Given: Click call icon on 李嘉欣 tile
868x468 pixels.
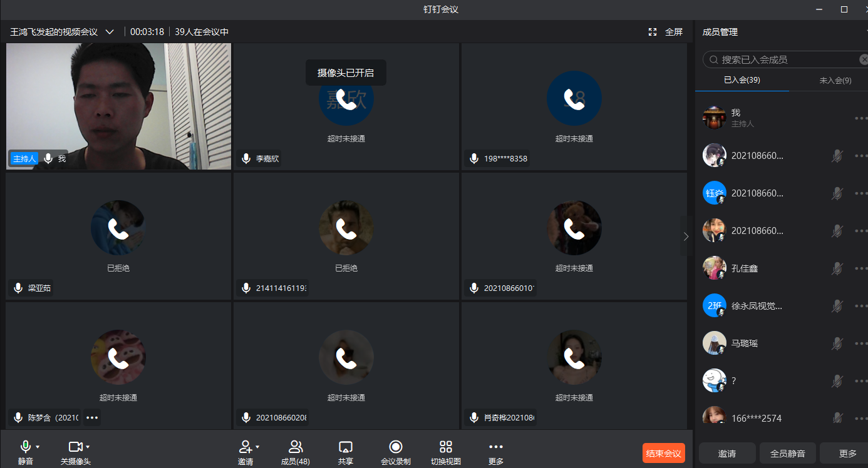Looking at the screenshot, I should pyautogui.click(x=346, y=99).
